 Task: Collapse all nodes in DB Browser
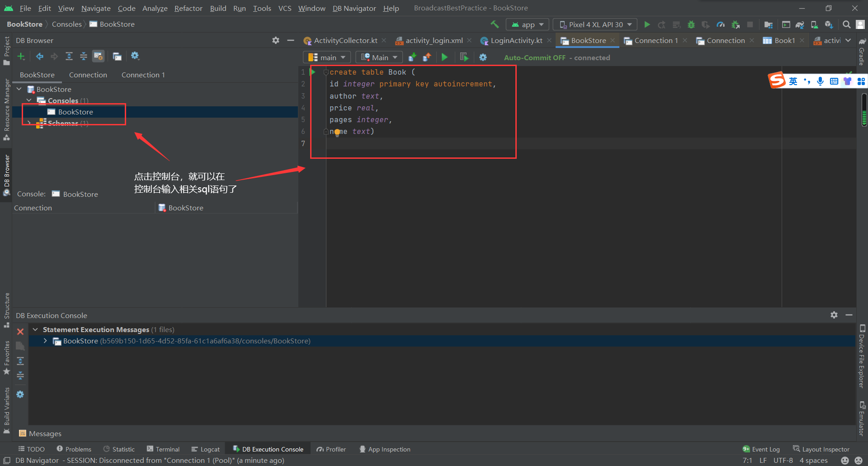[x=84, y=57]
